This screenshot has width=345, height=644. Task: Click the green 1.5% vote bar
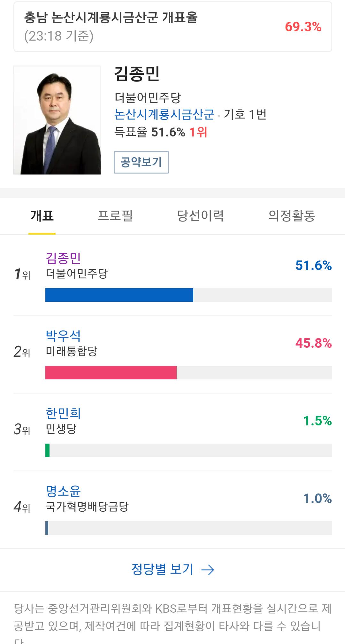click(48, 450)
